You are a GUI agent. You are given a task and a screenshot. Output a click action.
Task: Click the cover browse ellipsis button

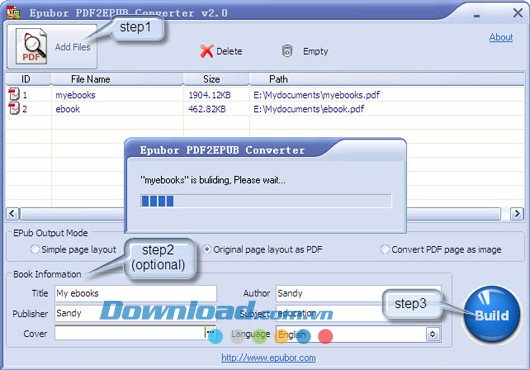point(210,333)
